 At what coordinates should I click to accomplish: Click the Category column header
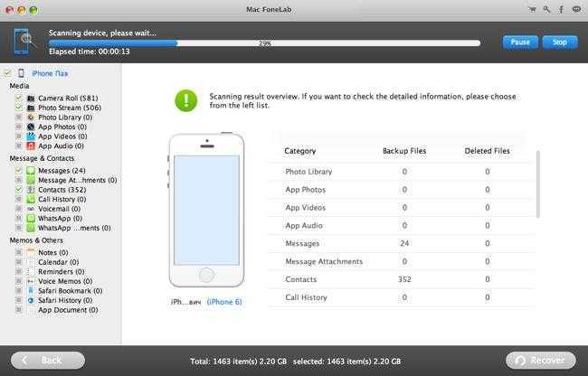(300, 151)
